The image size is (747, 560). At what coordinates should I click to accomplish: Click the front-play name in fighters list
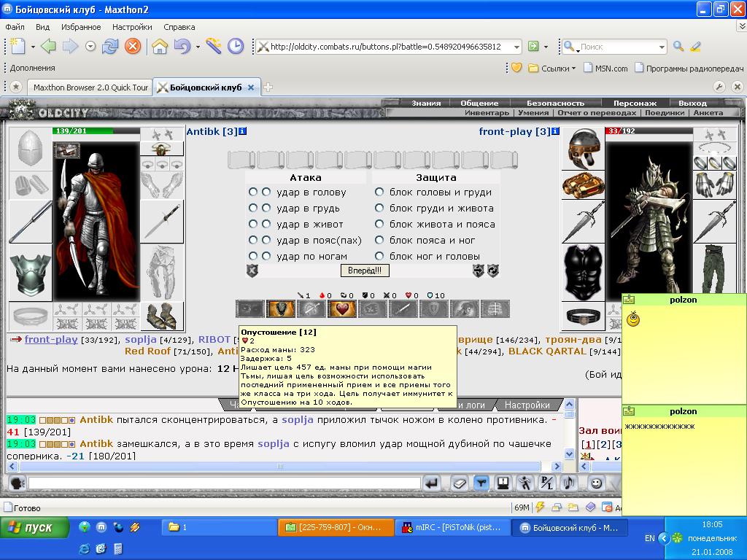51,339
